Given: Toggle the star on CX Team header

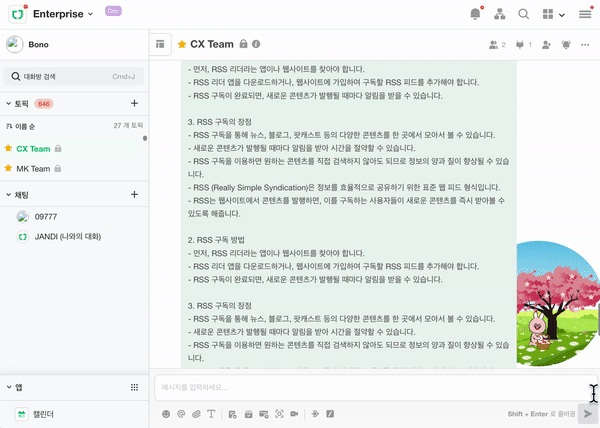Looking at the screenshot, I should pos(182,45).
